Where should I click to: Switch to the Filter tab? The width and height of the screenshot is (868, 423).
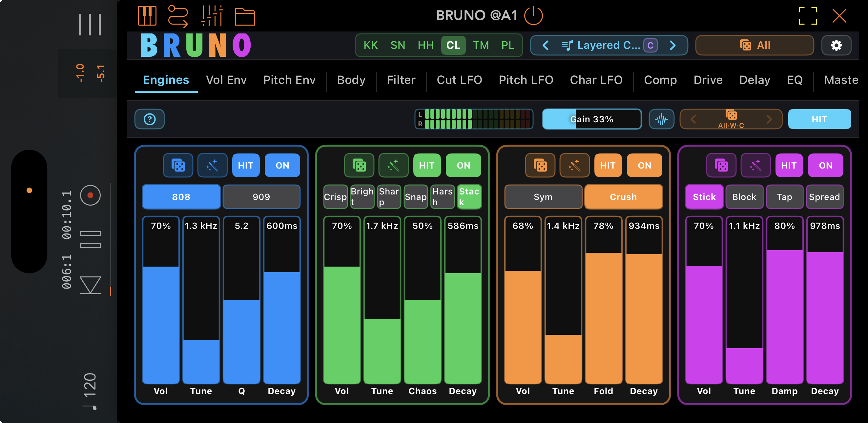pyautogui.click(x=401, y=80)
